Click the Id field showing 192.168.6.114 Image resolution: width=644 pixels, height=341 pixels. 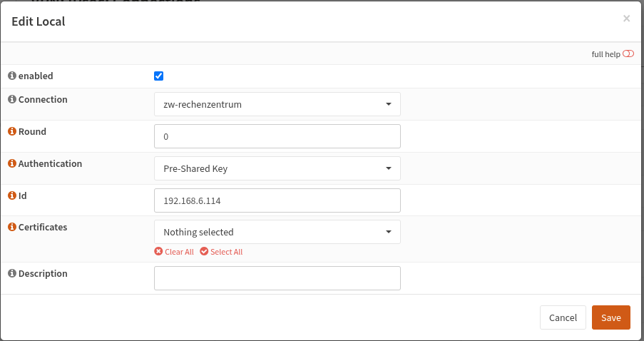pyautogui.click(x=277, y=200)
